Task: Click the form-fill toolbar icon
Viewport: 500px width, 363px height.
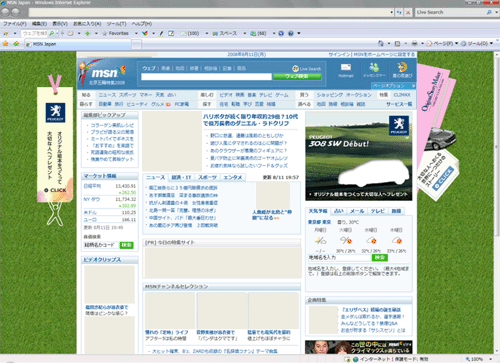Action: (x=171, y=33)
